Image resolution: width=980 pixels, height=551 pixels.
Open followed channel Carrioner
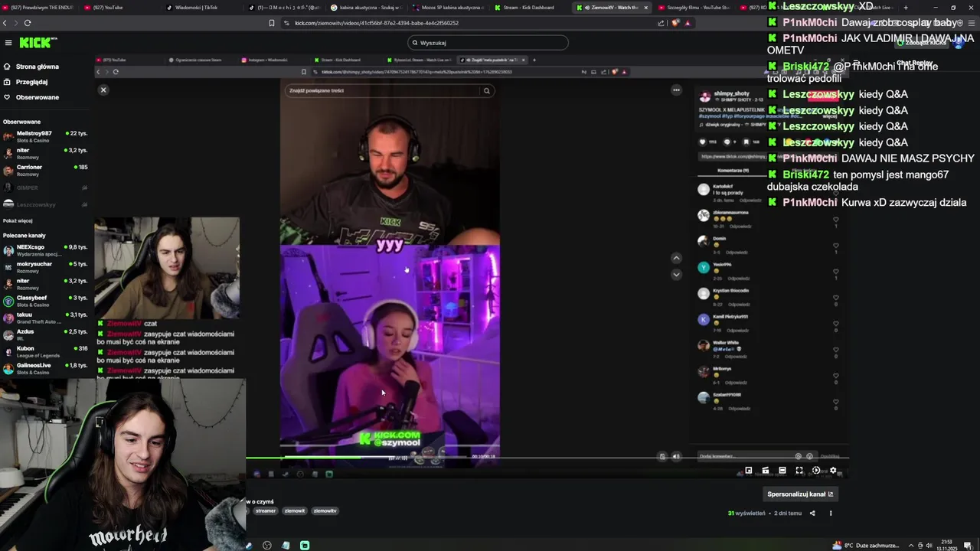(44, 170)
